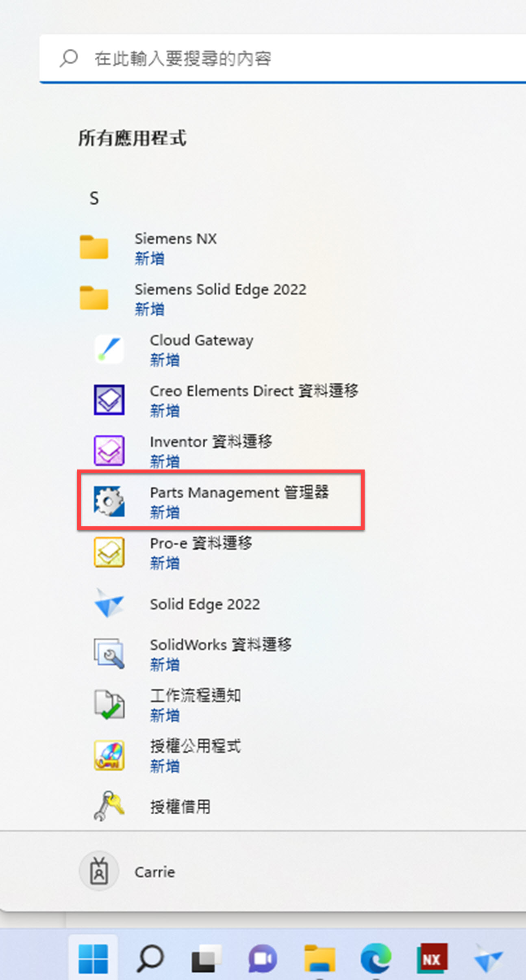
Task: Click the Windows Start button in taskbar
Action: 93,959
